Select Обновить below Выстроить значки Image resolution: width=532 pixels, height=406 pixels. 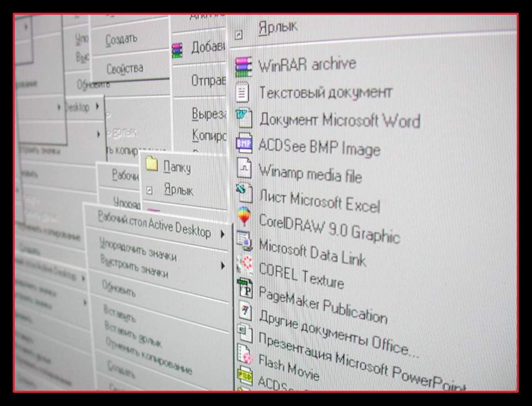pos(119,290)
